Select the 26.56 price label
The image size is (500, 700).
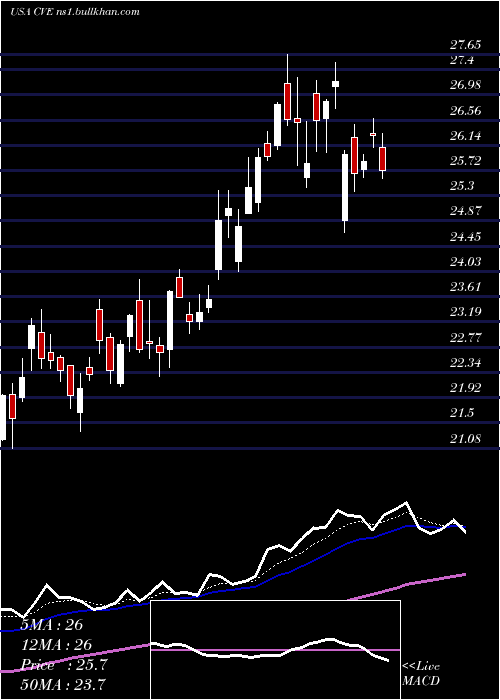coord(465,111)
